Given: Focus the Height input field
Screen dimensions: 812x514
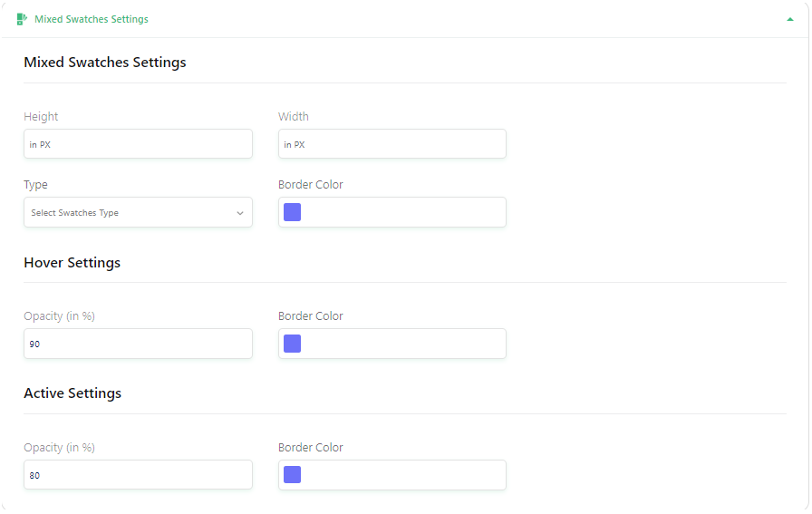Looking at the screenshot, I should (138, 144).
